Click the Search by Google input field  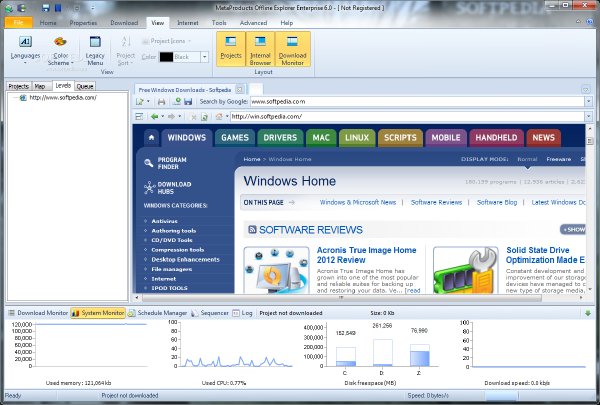[417, 102]
